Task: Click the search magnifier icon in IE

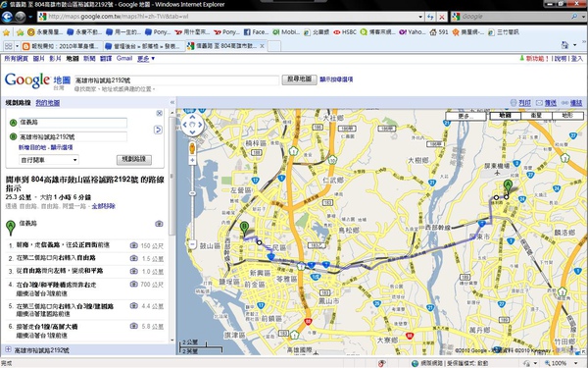Action: 574,17
